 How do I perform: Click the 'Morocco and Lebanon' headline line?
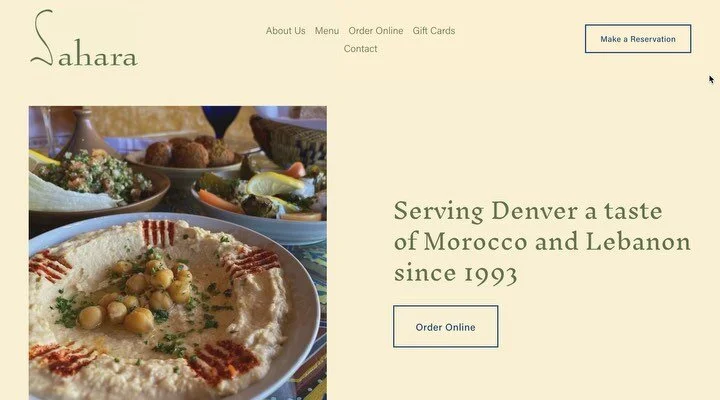557,242
